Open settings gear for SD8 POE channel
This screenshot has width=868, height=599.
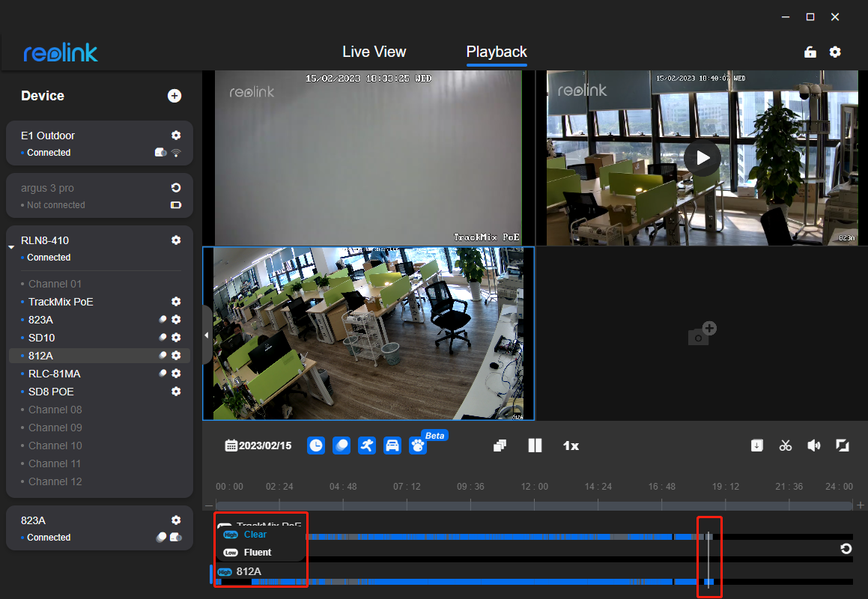tap(176, 392)
